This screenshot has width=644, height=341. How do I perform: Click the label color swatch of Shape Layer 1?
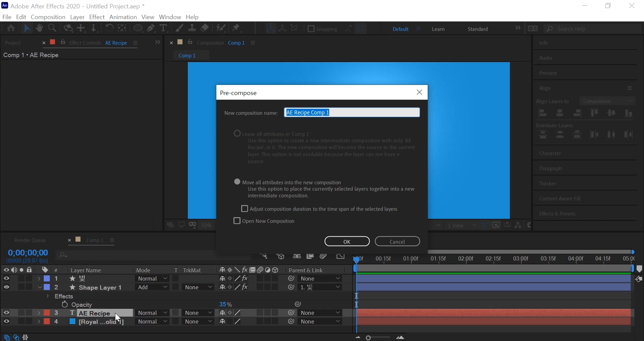47,287
